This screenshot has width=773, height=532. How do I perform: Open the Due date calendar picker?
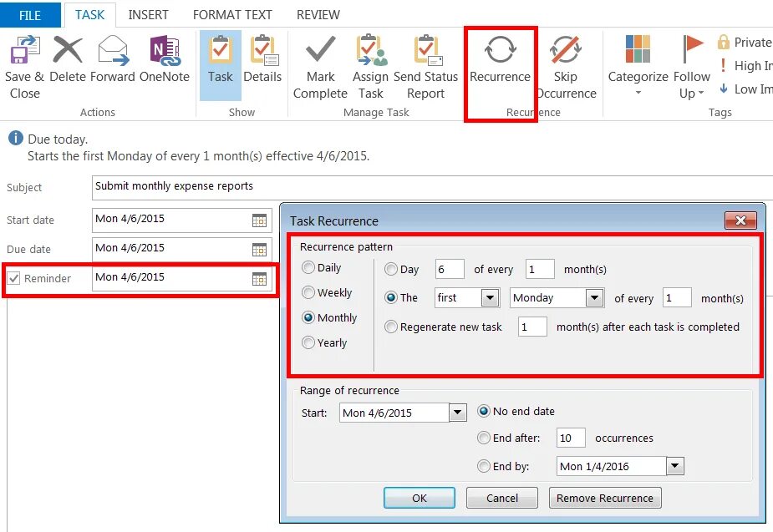pos(259,249)
